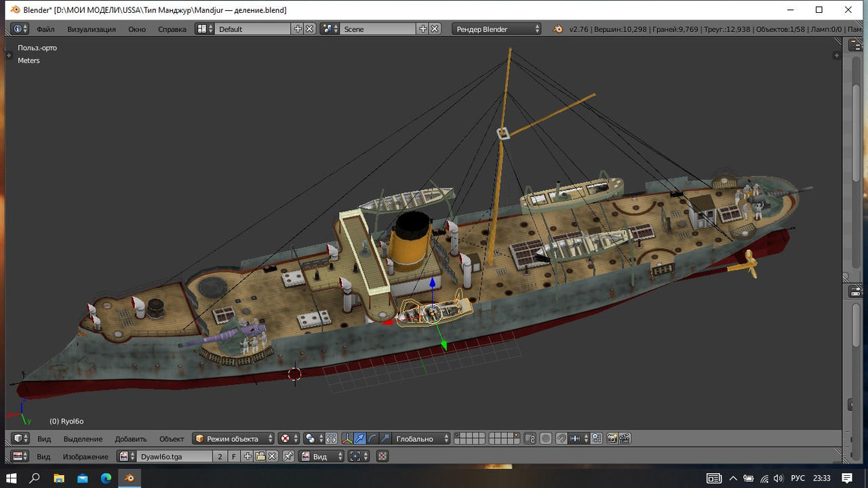Click the OpenGL render image camera icon
The width and height of the screenshot is (868, 488).
pyautogui.click(x=612, y=439)
